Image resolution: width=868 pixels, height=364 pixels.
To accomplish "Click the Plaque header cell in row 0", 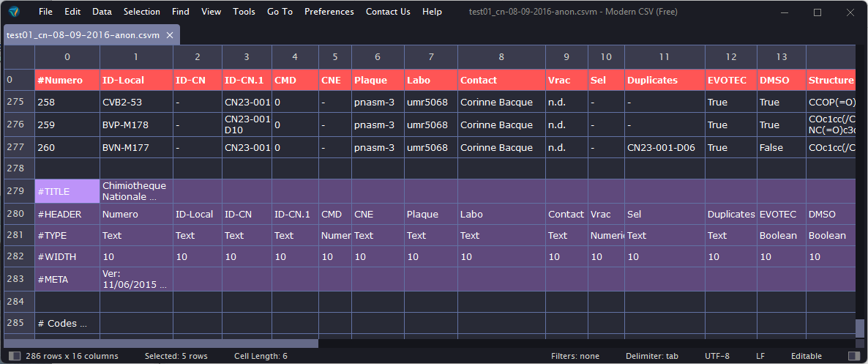I will (378, 80).
